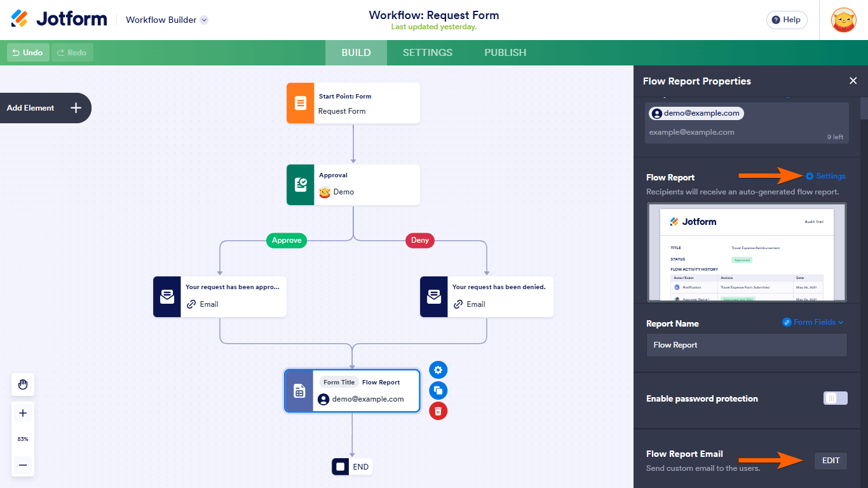Click the Demo approver avatar
Viewport: 868px width, 488px height.
[325, 192]
